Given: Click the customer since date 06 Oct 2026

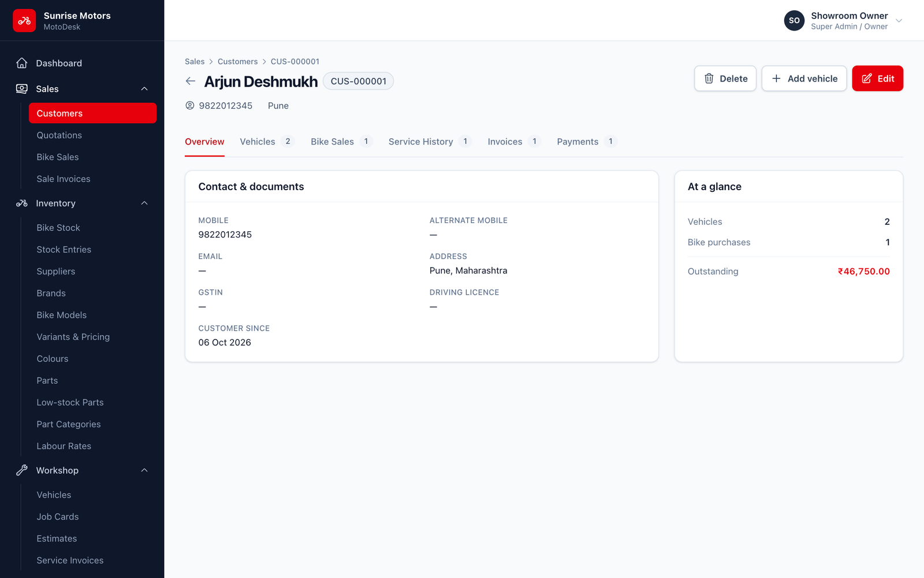Looking at the screenshot, I should 225,343.
